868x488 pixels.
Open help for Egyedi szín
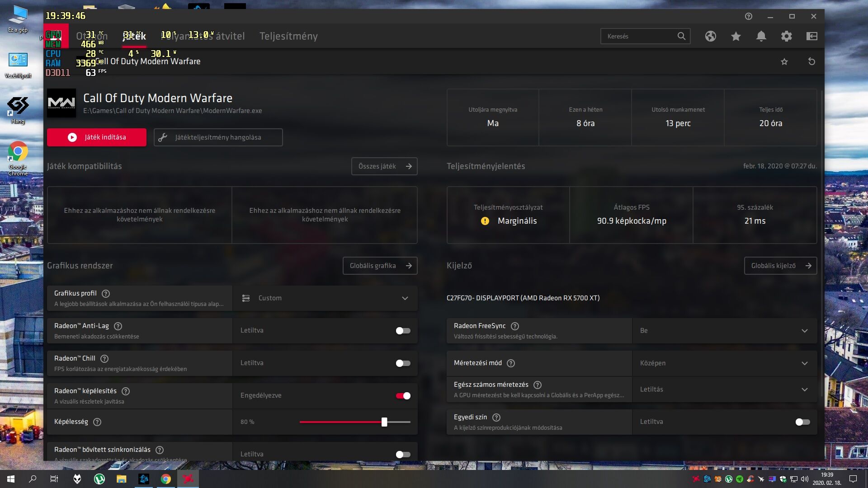[x=496, y=418]
